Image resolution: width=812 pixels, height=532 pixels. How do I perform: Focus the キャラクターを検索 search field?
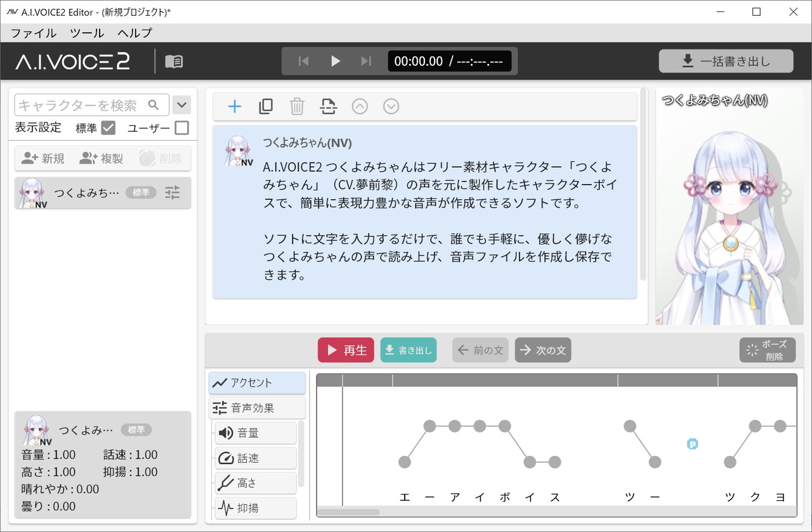point(91,105)
